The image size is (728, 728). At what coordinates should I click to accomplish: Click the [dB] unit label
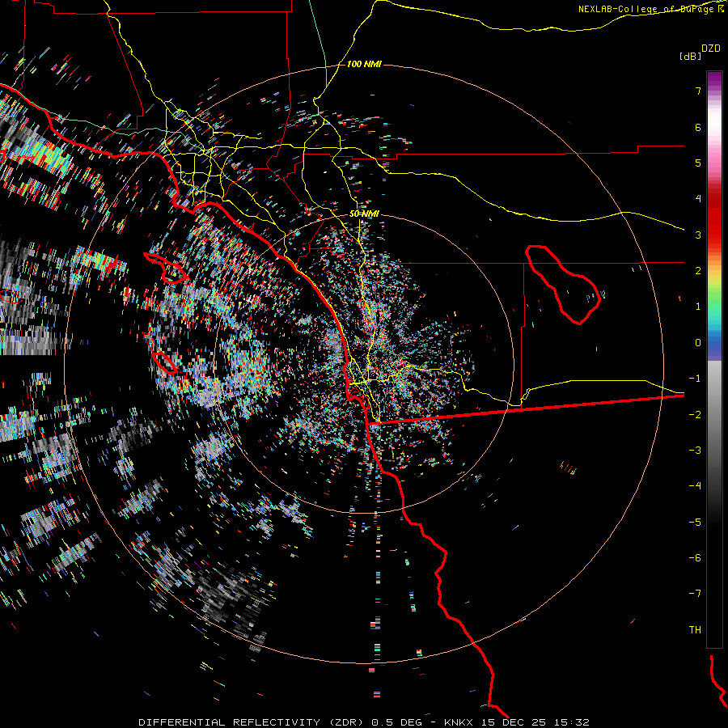[691, 56]
